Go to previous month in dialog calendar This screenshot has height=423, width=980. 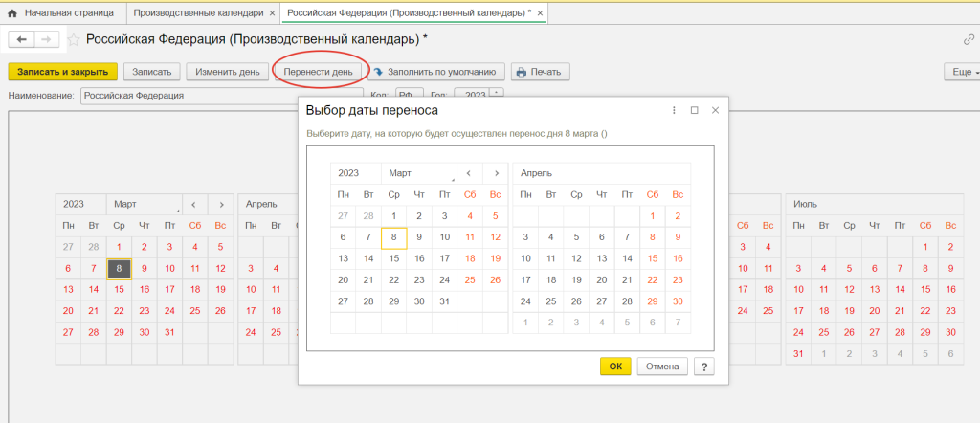[x=469, y=173]
